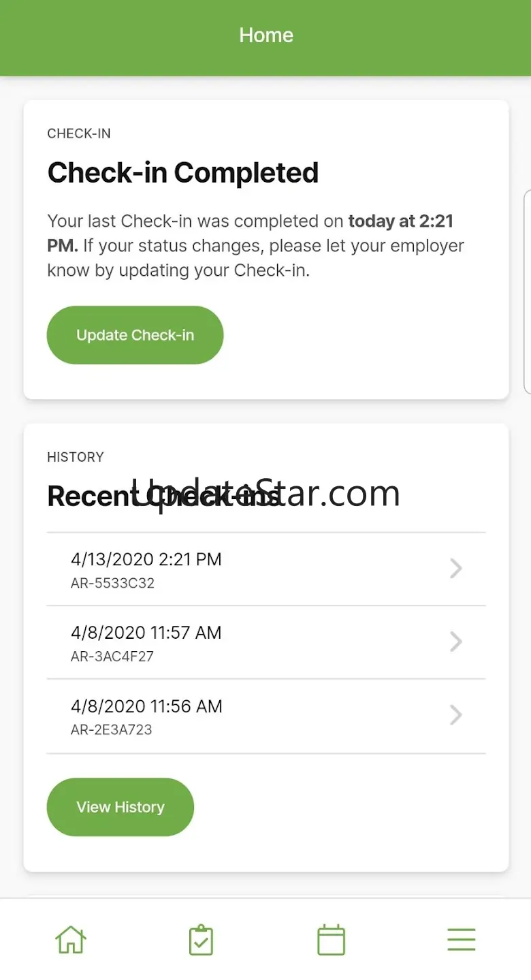Tap the CHECK-IN section label
Screen dimensions: 531x980
pos(79,133)
